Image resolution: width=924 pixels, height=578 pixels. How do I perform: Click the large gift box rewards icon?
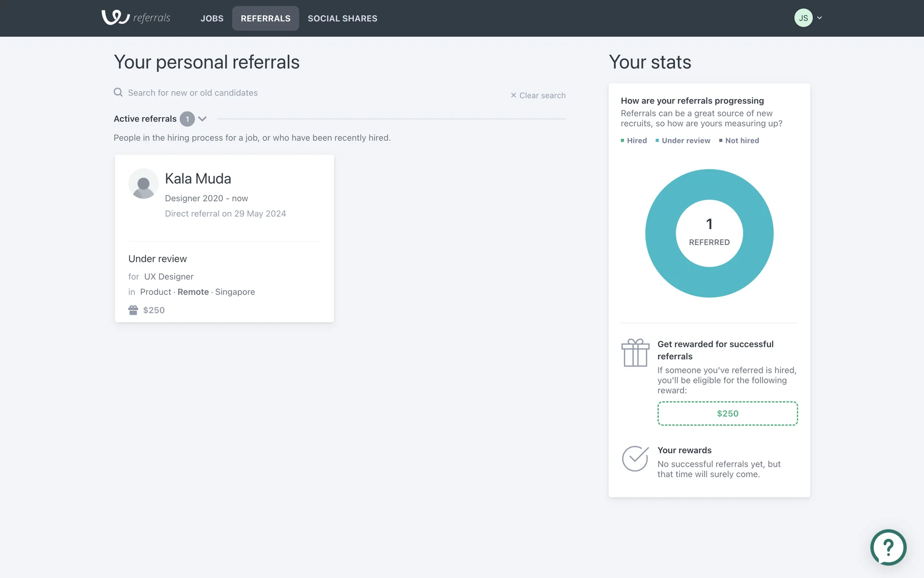click(x=635, y=353)
